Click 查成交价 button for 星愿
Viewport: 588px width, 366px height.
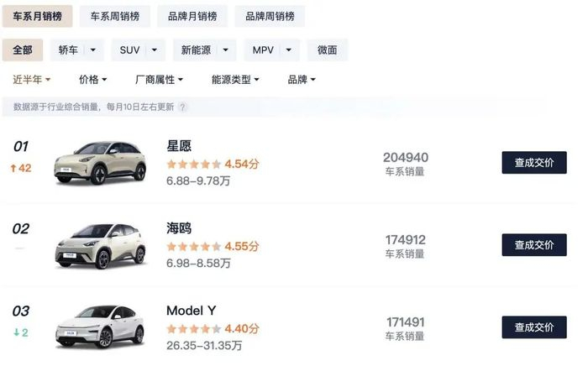tap(533, 163)
